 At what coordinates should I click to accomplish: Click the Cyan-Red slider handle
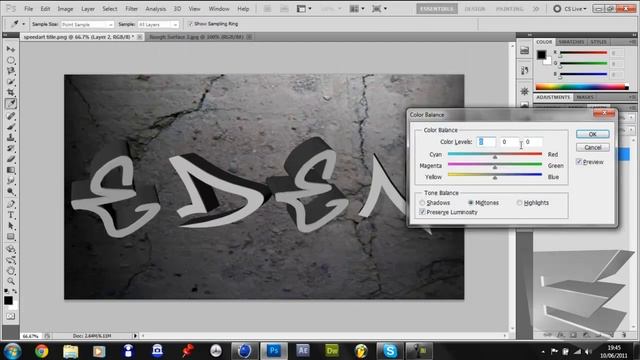[x=495, y=157]
